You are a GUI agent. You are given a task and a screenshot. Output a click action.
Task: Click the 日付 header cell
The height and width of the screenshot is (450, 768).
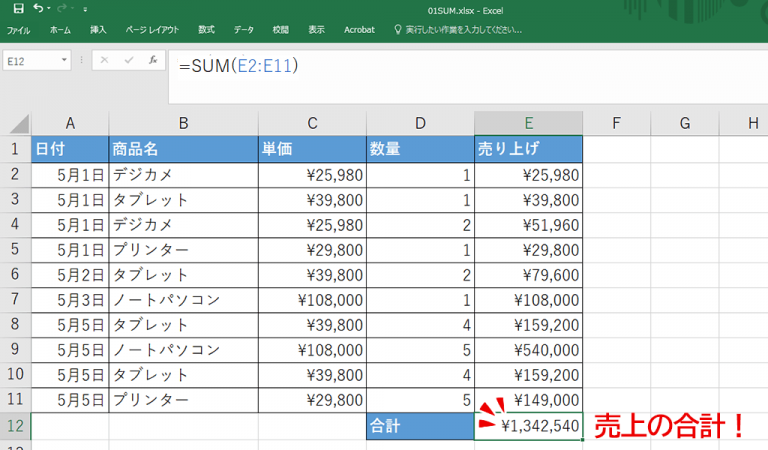70,149
